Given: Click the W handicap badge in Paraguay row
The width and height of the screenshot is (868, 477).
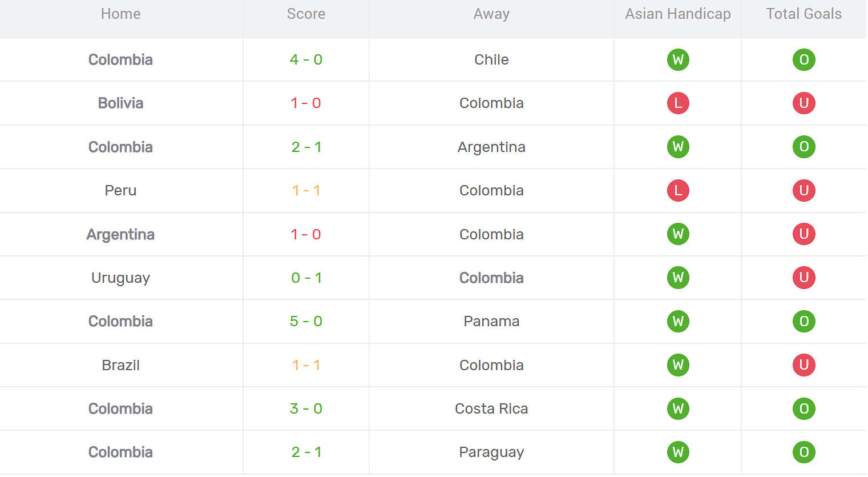Looking at the screenshot, I should [x=678, y=452].
